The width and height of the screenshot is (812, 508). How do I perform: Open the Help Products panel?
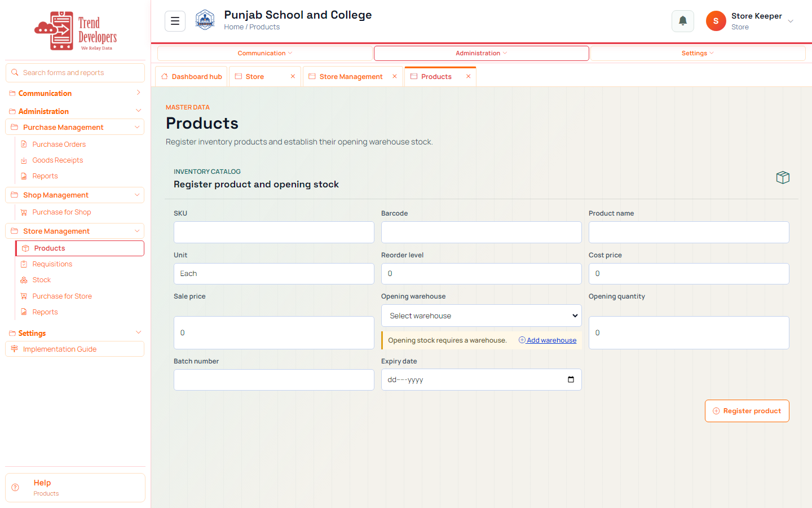coord(75,488)
